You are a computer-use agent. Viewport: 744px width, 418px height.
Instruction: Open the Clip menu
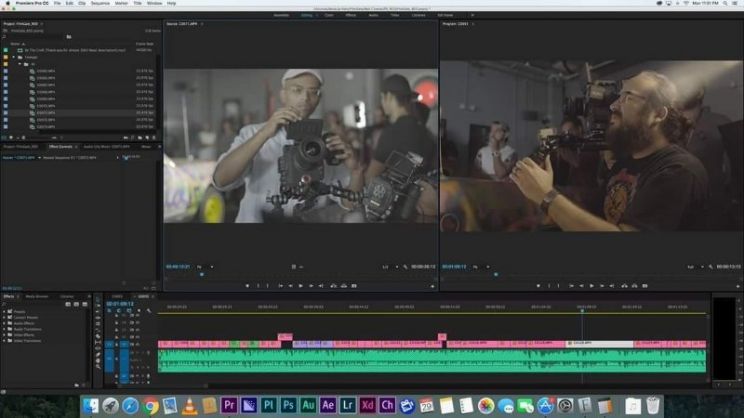pyautogui.click(x=82, y=3)
